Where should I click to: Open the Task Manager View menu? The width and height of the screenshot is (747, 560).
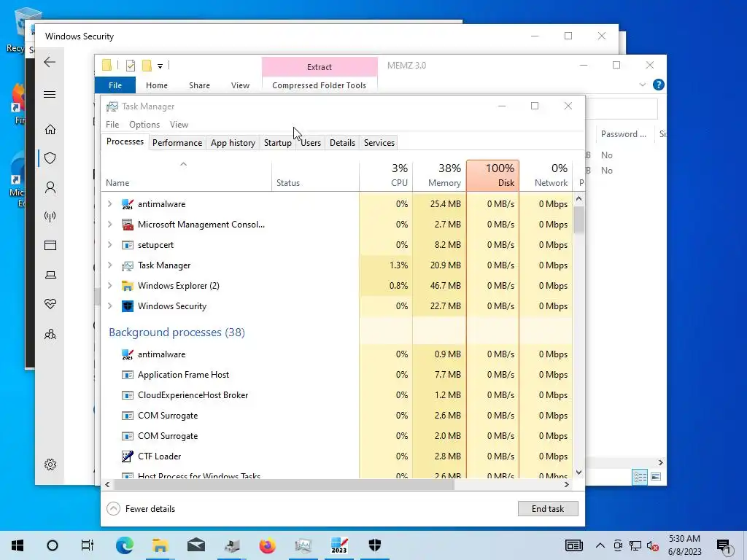pos(179,125)
